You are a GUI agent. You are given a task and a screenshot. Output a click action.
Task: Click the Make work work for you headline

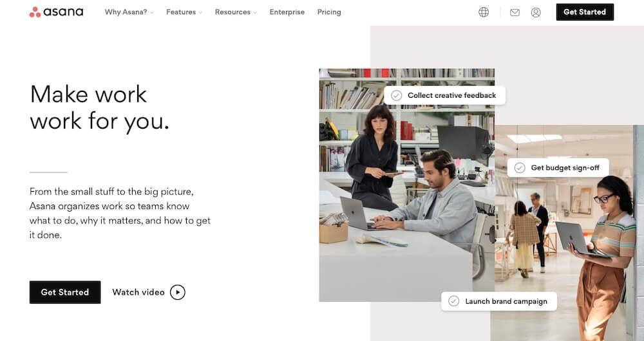click(99, 107)
